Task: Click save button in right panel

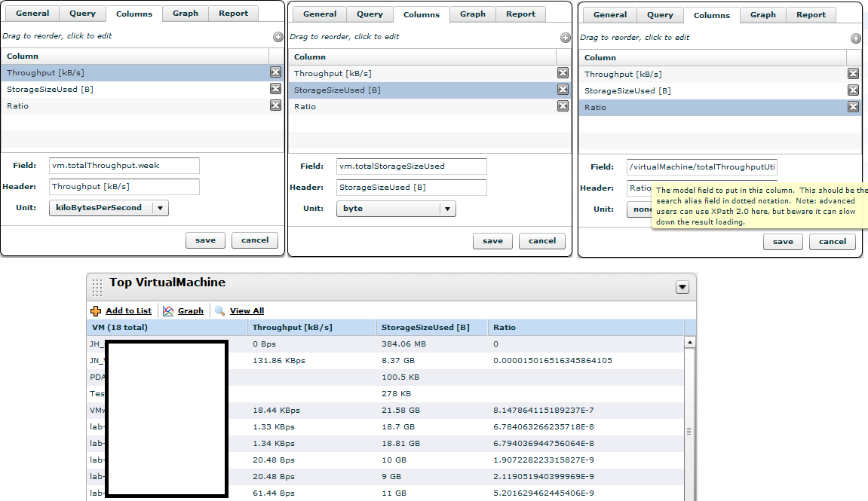Action: click(x=783, y=242)
